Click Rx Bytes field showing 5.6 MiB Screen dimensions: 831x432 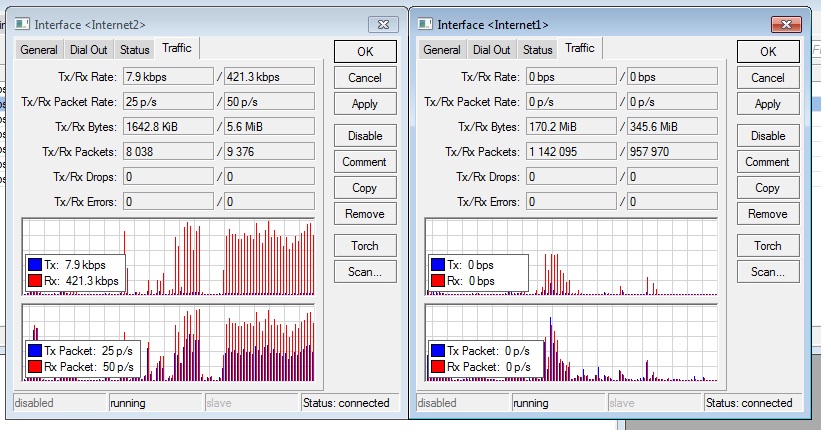(269, 126)
